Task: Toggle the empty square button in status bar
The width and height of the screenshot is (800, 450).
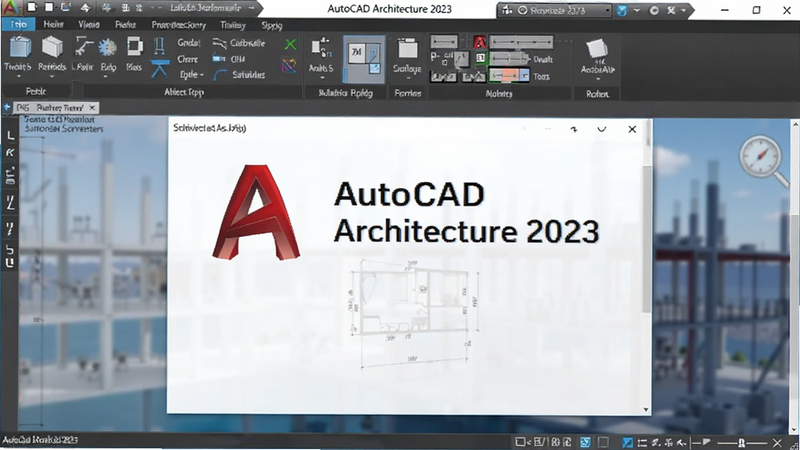Action: [x=603, y=442]
